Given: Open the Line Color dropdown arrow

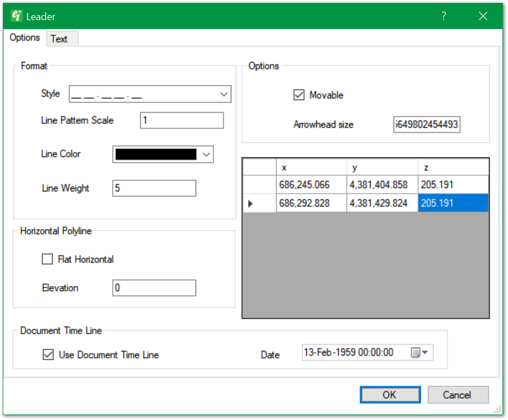Looking at the screenshot, I should (x=206, y=155).
